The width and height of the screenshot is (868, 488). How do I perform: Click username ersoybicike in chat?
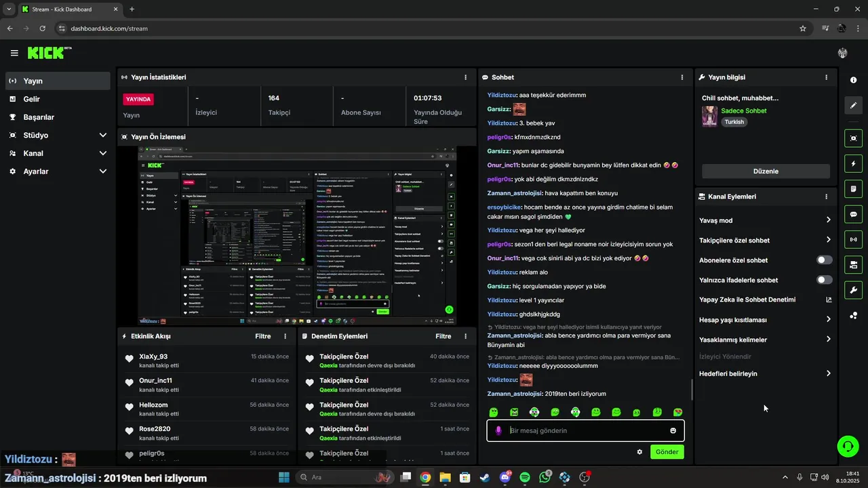[x=504, y=207]
